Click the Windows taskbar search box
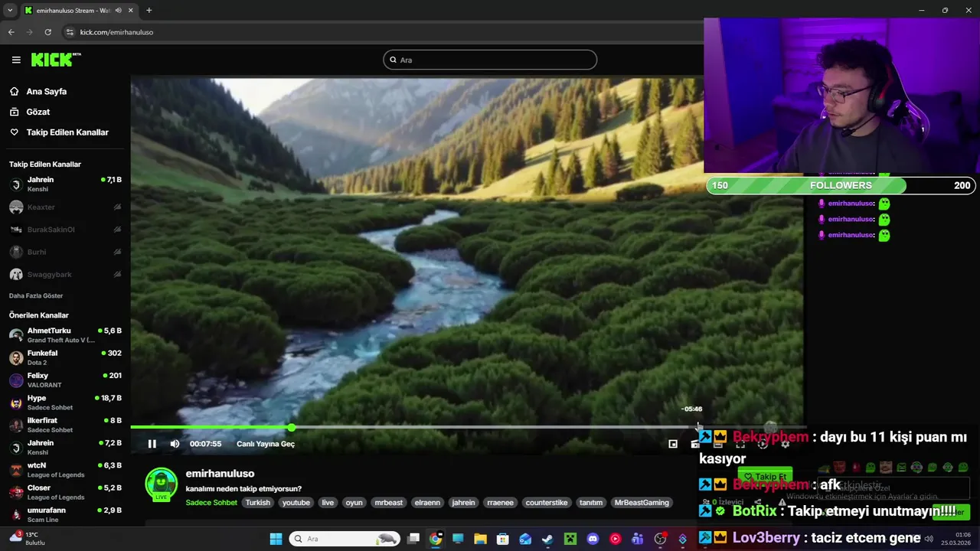980x551 pixels. pos(345,539)
